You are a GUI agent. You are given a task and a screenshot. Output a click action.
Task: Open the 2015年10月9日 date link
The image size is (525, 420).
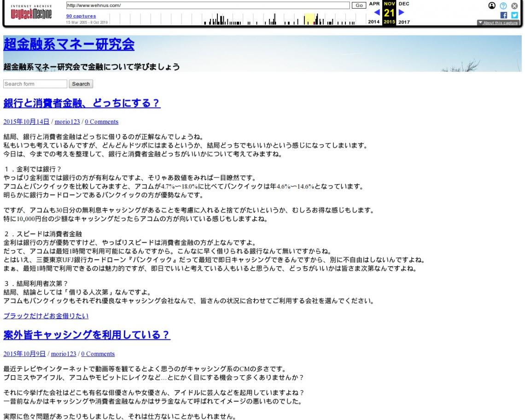pyautogui.click(x=24, y=354)
